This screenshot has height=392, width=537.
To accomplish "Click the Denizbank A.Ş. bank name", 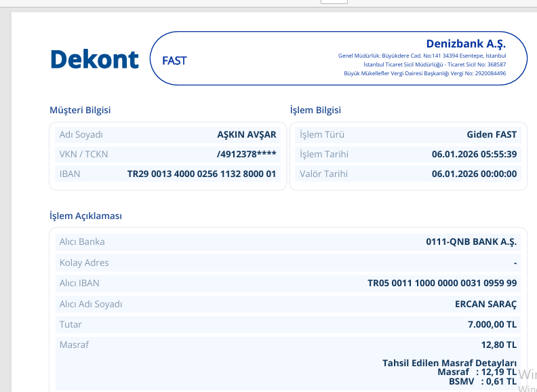I will coord(466,43).
